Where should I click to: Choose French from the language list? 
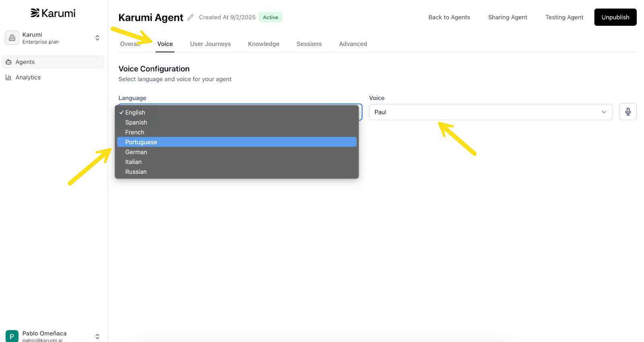[x=237, y=132]
